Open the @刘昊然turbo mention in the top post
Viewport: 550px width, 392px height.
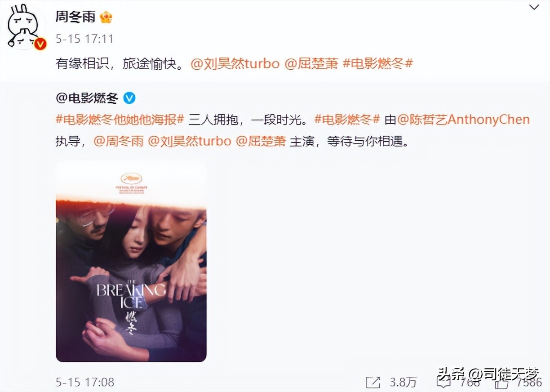pyautogui.click(x=235, y=64)
